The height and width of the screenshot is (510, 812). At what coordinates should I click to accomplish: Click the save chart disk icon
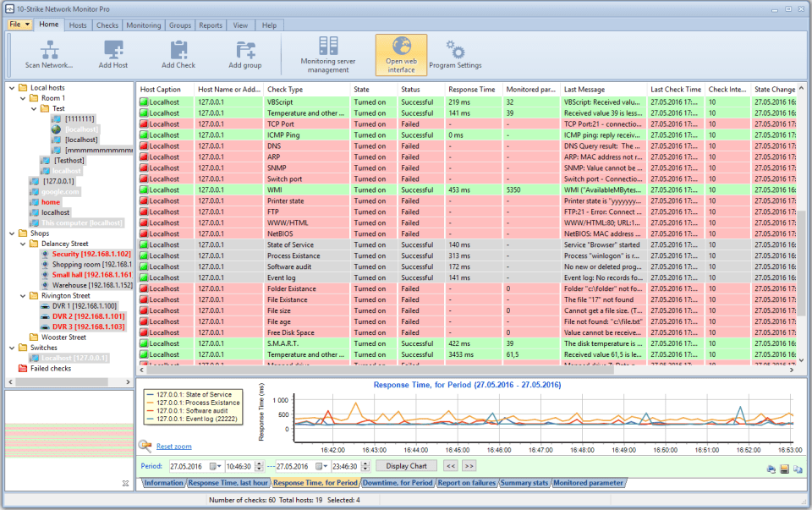[785, 469]
